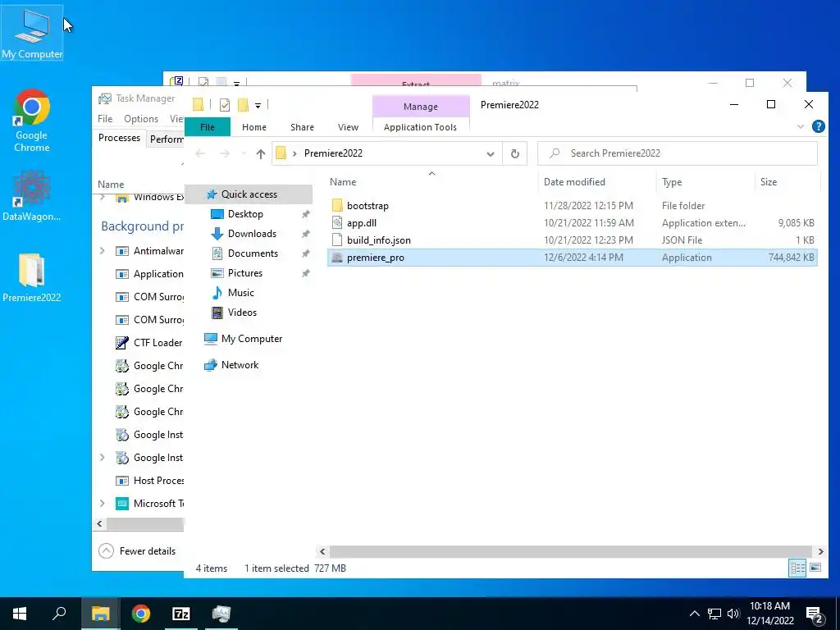Click the Task Manager horizontal scrollbar
Viewport: 840px width, 630px height.
pyautogui.click(x=145, y=524)
